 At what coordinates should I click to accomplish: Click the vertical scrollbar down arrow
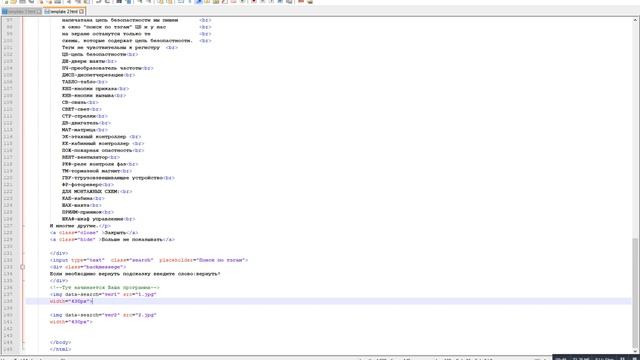point(636,351)
